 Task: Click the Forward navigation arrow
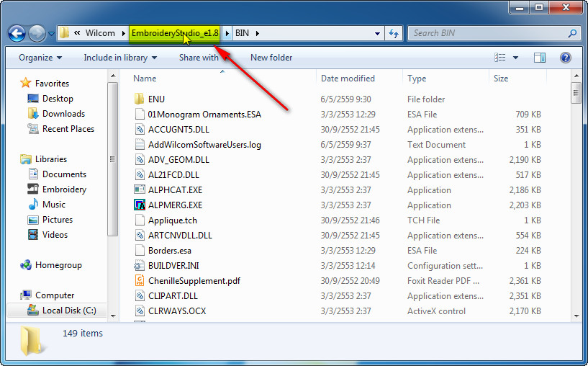[37, 33]
